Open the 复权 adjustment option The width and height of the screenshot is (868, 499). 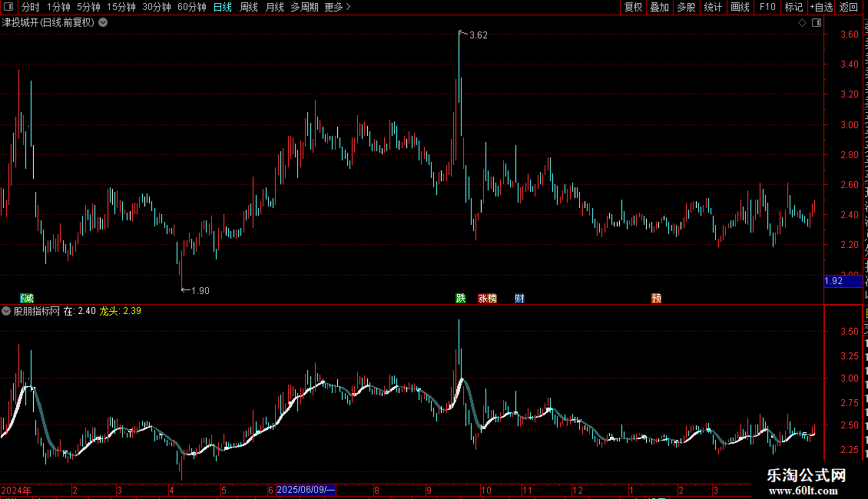click(x=633, y=7)
